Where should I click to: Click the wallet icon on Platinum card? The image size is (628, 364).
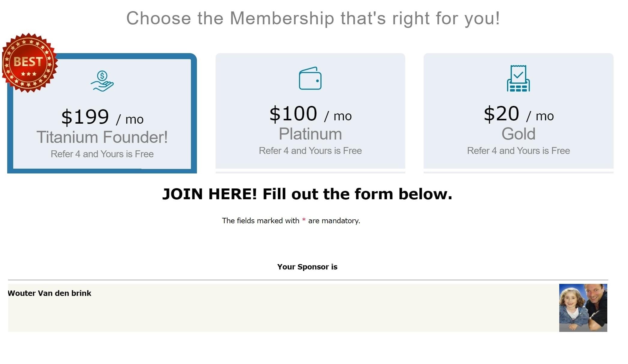[310, 78]
